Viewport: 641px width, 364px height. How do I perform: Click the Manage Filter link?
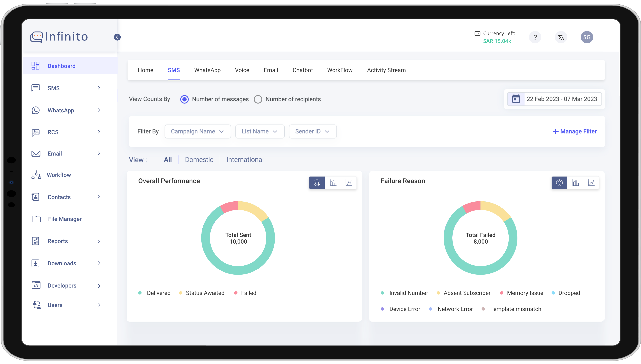tap(574, 131)
